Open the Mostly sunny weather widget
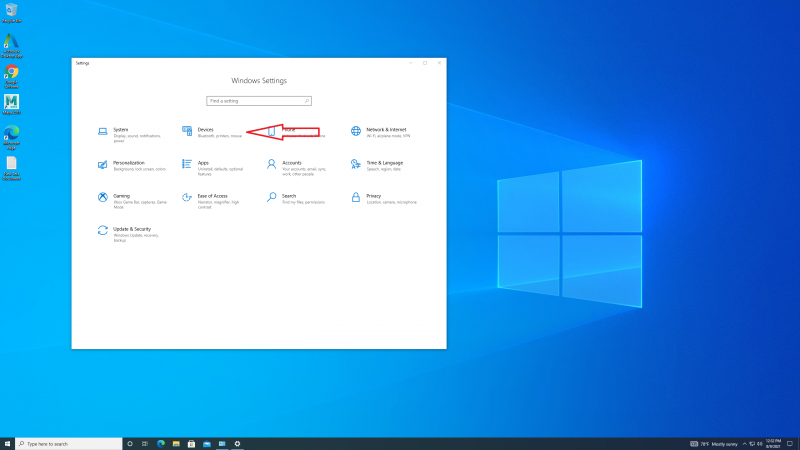 714,444
